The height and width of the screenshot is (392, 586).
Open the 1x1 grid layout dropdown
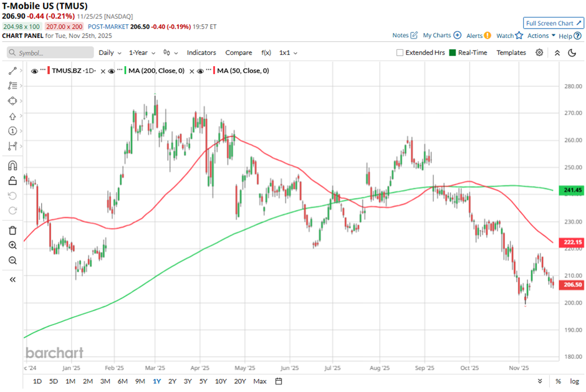288,53
